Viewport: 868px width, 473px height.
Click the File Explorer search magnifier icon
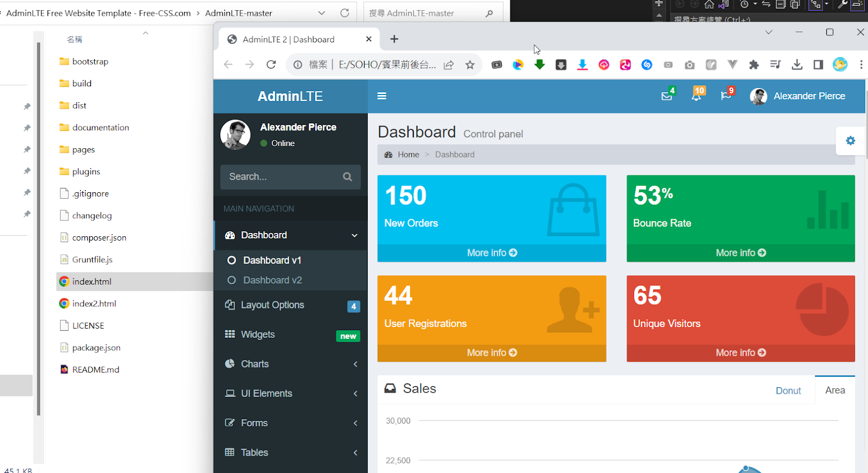point(489,14)
